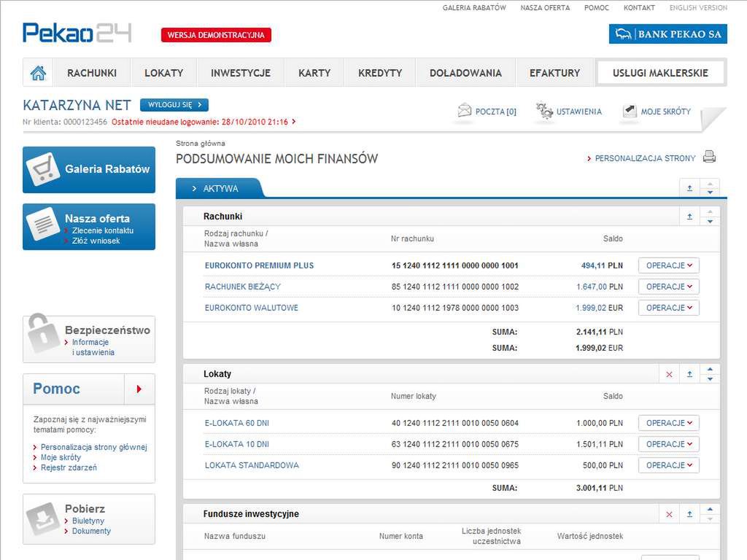
Task: Click the Pomoc red arrow button
Action: 139,389
